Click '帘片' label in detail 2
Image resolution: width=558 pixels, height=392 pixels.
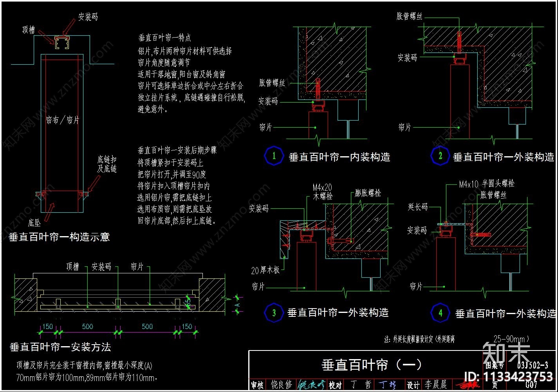coord(405,127)
